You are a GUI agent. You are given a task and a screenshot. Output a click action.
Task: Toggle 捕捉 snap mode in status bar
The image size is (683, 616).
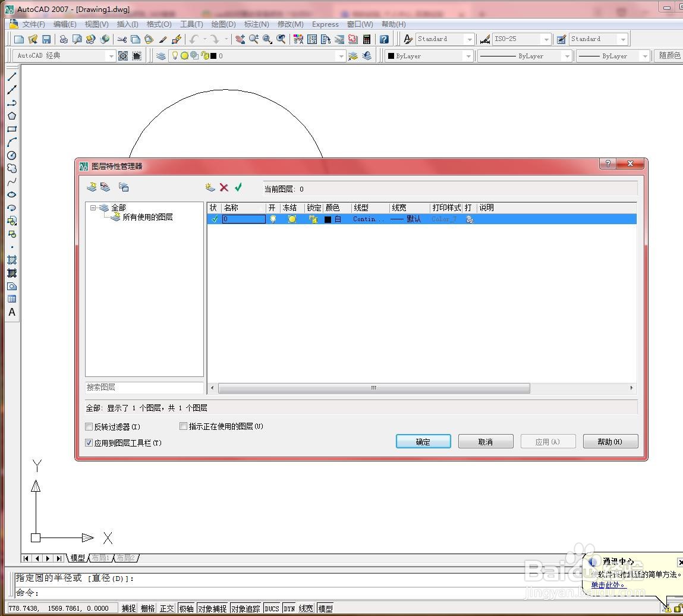point(128,608)
